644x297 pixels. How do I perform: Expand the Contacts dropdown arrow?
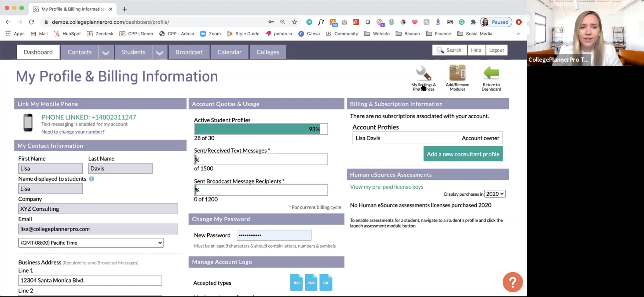coord(106,52)
